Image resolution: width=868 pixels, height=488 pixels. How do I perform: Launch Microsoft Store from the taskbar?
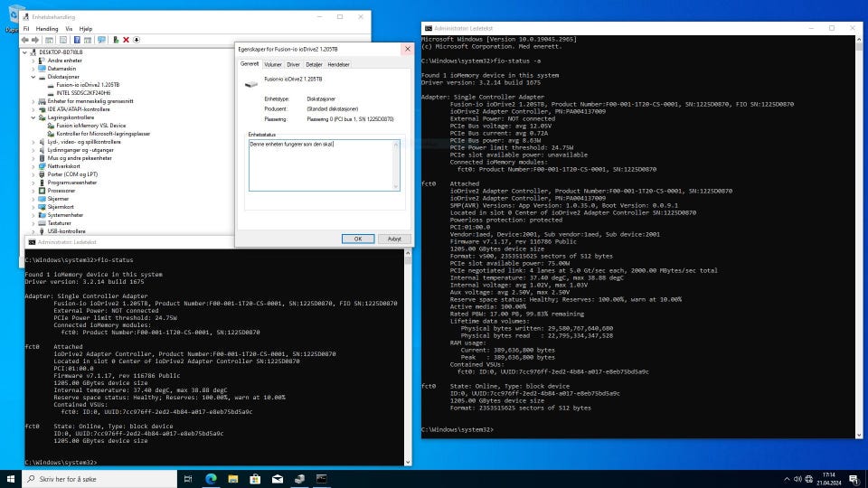pos(256,478)
